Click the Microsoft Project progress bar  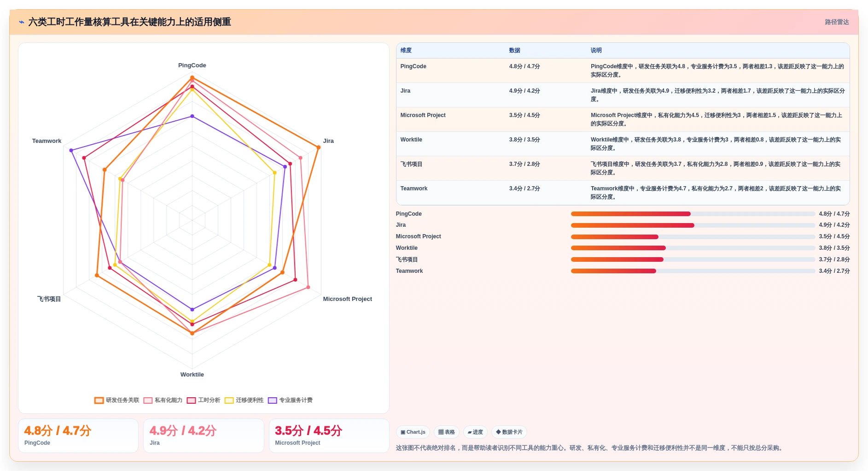point(693,237)
